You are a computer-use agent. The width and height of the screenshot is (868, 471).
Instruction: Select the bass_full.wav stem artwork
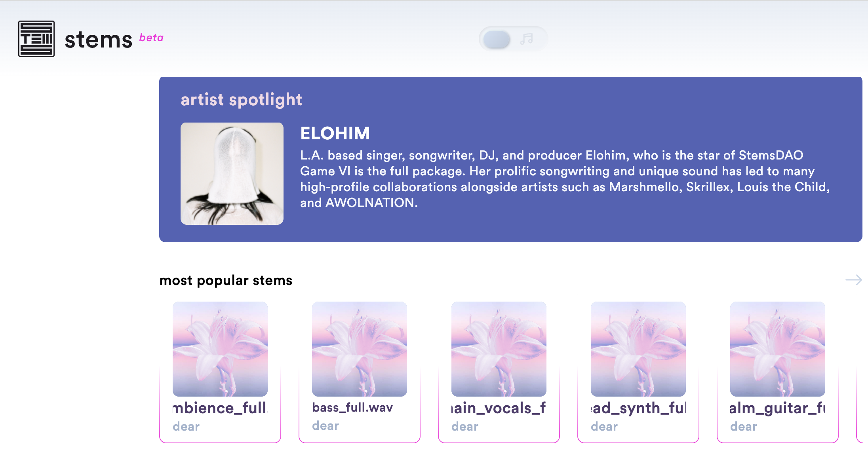point(360,349)
